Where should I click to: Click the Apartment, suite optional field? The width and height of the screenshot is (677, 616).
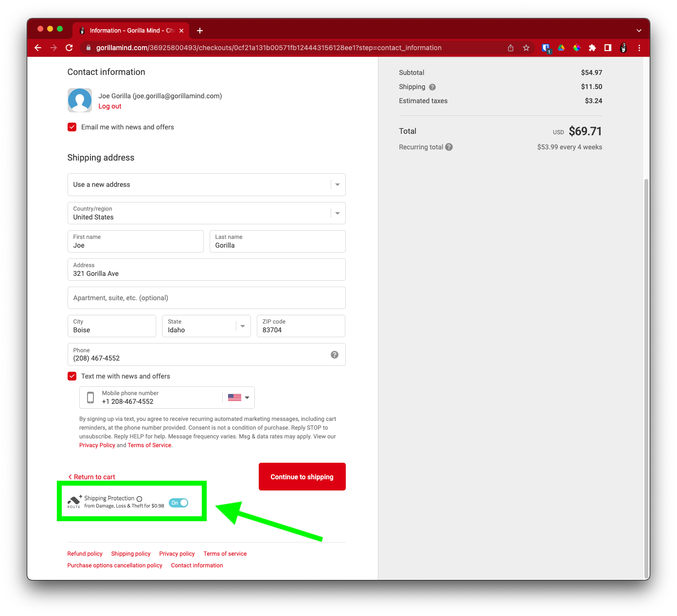click(206, 298)
